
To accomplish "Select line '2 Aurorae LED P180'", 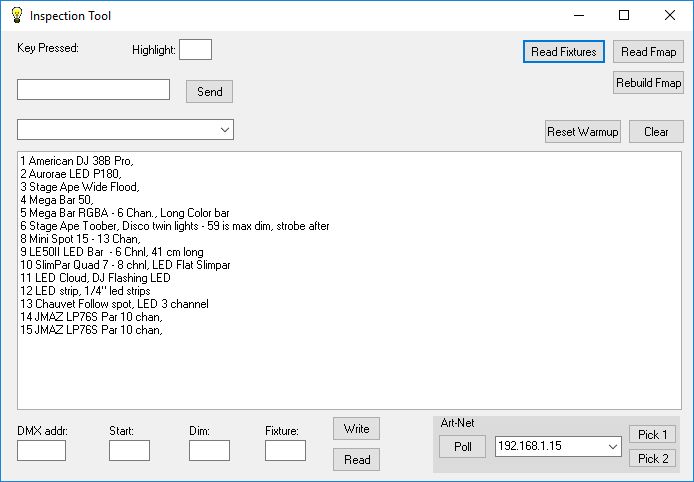I will [x=70, y=174].
